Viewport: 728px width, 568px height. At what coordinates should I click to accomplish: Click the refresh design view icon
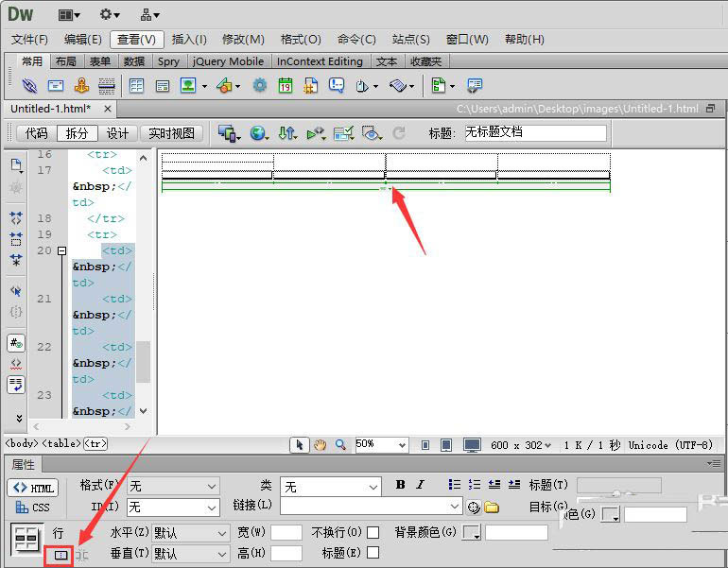[x=398, y=133]
